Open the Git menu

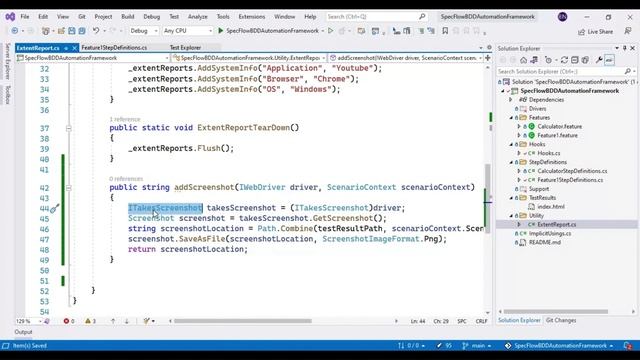click(x=82, y=17)
